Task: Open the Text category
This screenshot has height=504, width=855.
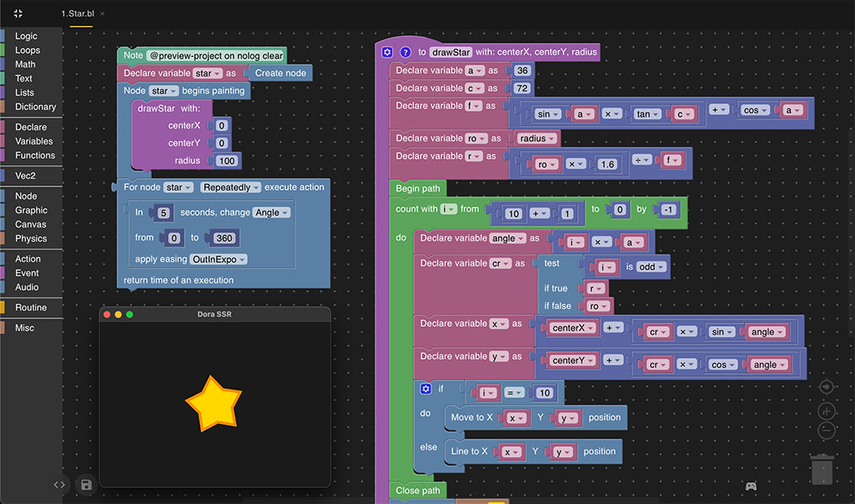Action: 24,79
